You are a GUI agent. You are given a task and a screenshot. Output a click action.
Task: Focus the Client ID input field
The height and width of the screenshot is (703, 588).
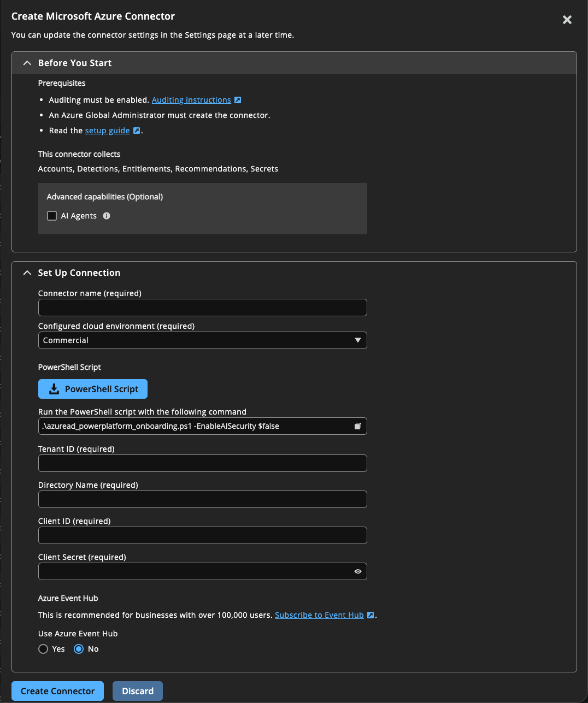[x=202, y=535]
